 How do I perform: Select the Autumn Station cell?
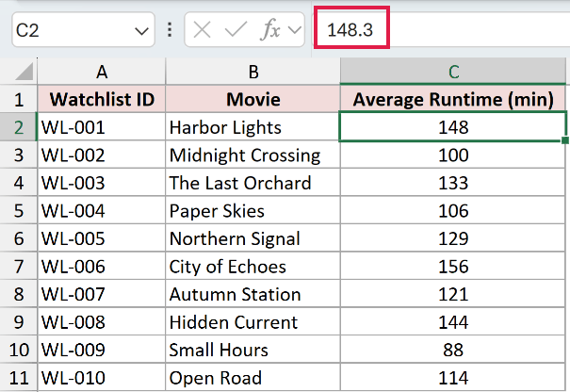[253, 294]
